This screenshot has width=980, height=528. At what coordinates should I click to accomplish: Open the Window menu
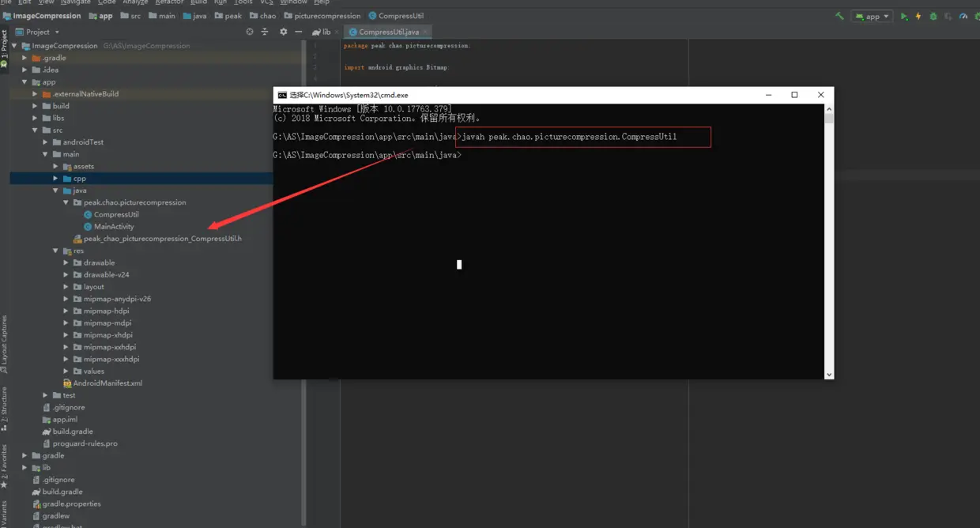tap(294, 2)
